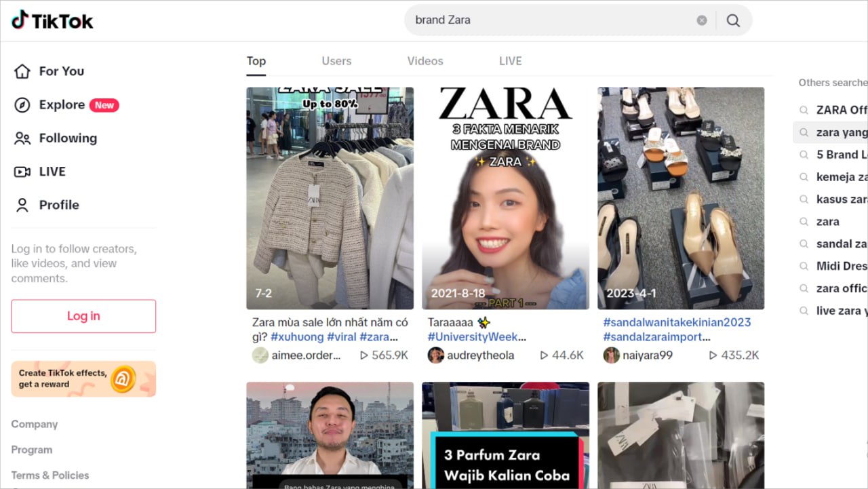Image resolution: width=868 pixels, height=489 pixels.
Task: Click the play count icon beside 435.2K
Action: tap(713, 355)
